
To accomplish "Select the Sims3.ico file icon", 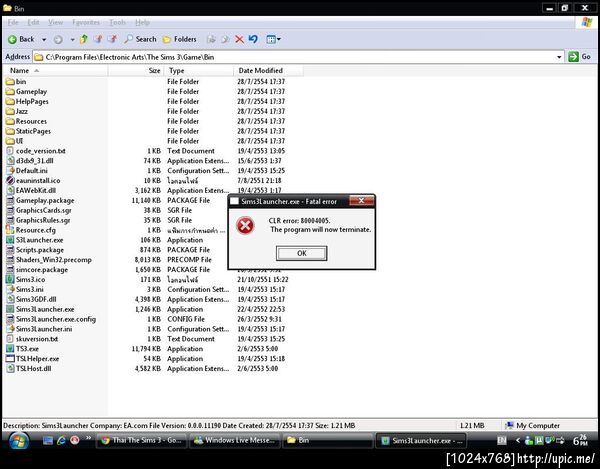I will click(10, 279).
